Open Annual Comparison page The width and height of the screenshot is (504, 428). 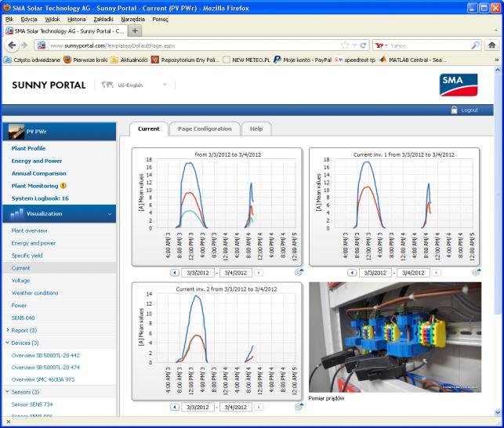coord(39,173)
